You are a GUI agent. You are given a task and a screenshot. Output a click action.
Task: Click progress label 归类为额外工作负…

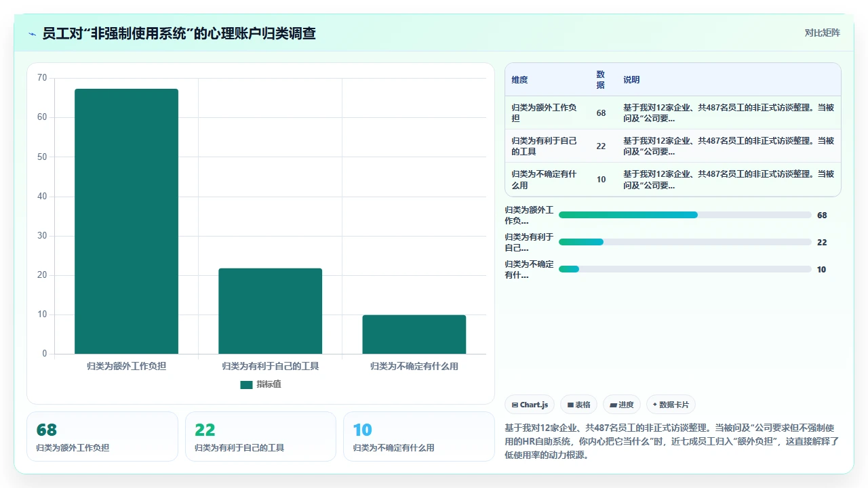529,215
